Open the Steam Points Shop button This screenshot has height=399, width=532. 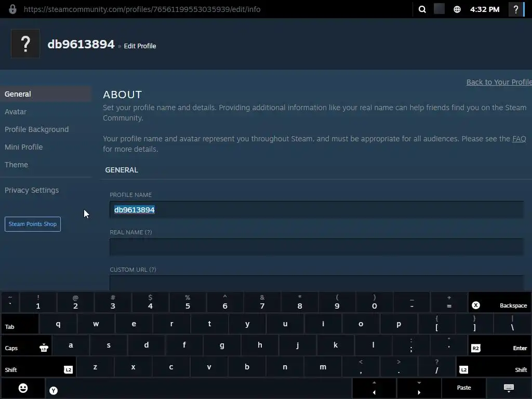point(33,224)
